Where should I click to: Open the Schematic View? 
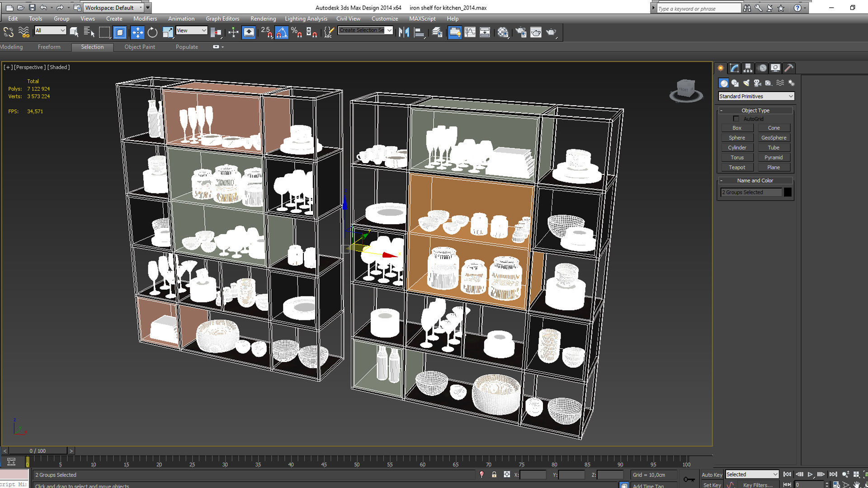(x=485, y=32)
